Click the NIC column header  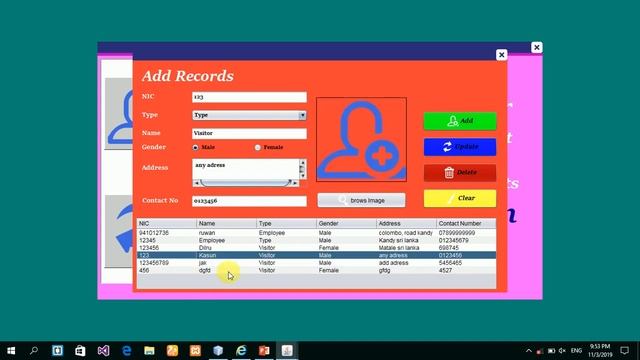click(167, 224)
